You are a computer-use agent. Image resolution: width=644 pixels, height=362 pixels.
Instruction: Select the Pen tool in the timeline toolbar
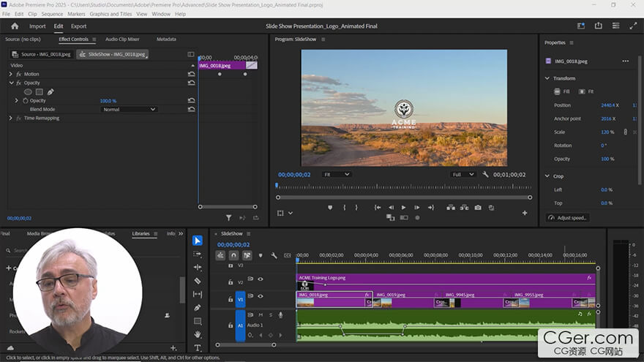point(198,308)
